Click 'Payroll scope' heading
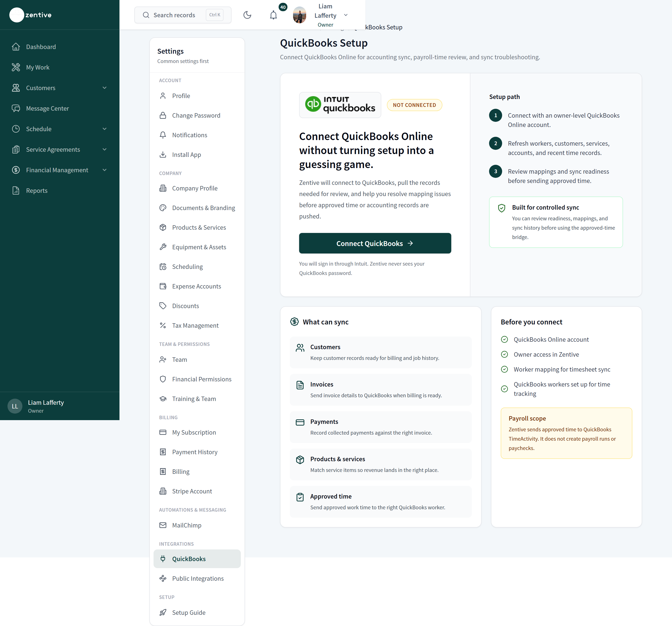672x626 pixels. tap(527, 418)
